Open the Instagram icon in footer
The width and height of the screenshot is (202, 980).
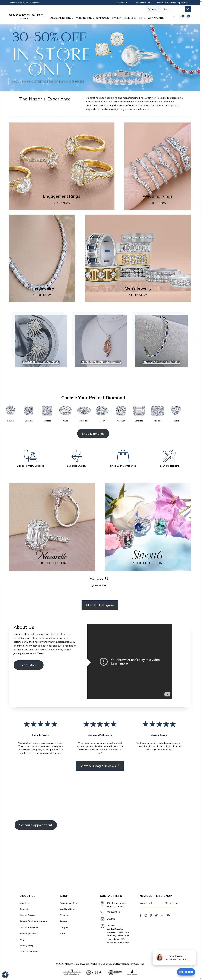coord(145,915)
